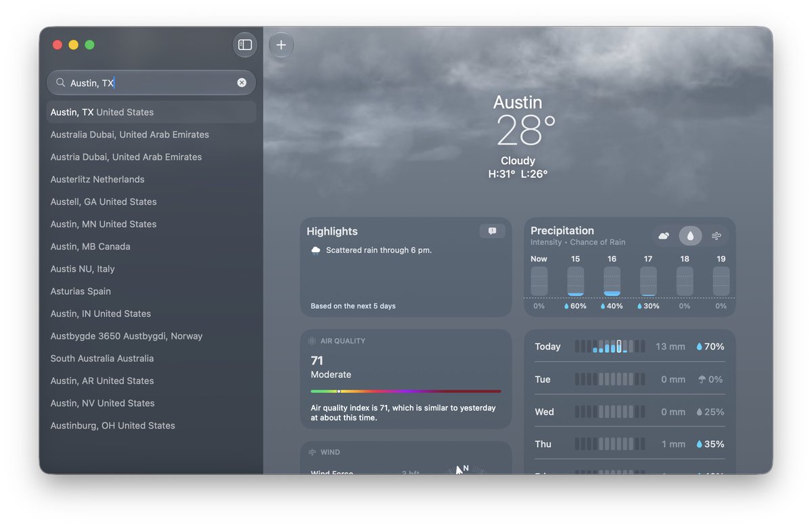Open Thu row in daily forecast
Screen dimensions: 812x526
tap(629, 444)
